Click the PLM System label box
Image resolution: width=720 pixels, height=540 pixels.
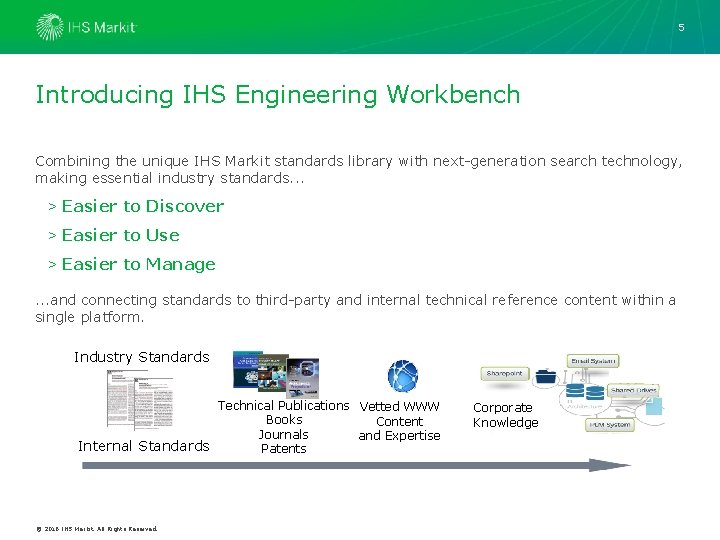click(x=609, y=425)
